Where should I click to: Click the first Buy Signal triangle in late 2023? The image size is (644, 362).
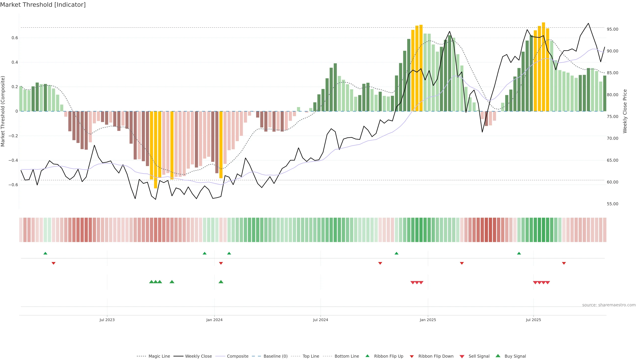(x=151, y=282)
